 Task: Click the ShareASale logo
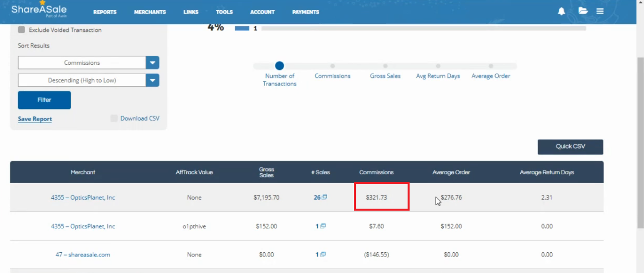(x=39, y=10)
